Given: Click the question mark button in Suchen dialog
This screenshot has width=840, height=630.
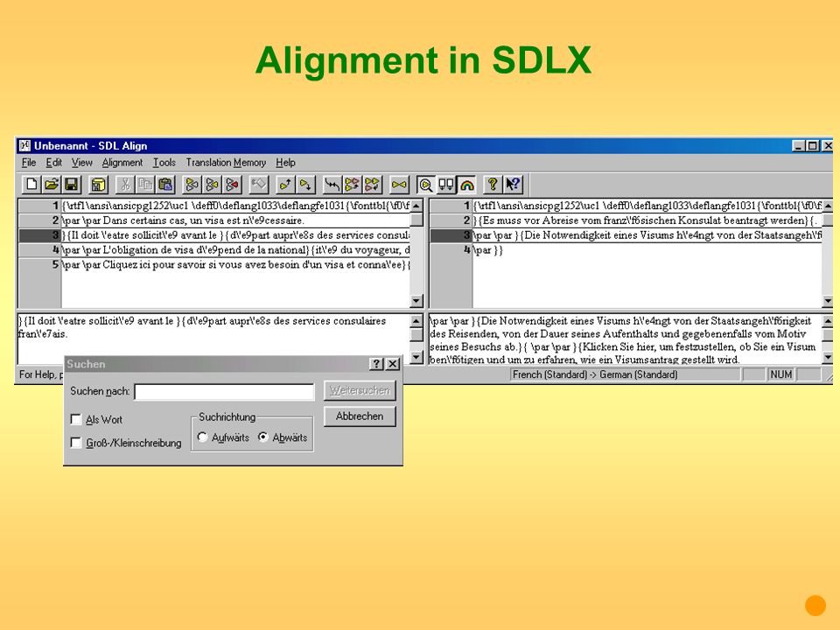Looking at the screenshot, I should pyautogui.click(x=376, y=364).
